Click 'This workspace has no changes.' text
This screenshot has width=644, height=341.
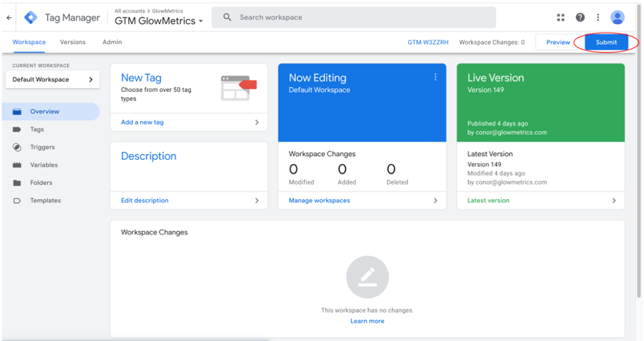point(367,310)
